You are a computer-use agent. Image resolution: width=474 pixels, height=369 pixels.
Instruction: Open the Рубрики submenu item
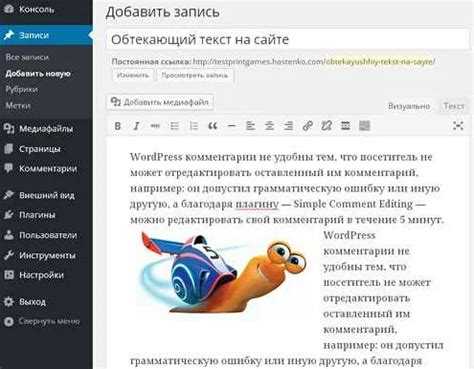[x=22, y=89]
